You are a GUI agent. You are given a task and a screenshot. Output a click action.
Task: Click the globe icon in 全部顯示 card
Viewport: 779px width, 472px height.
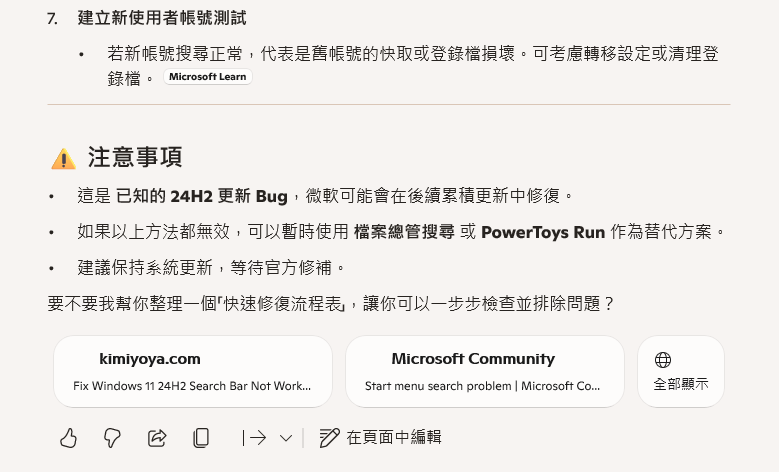click(663, 360)
